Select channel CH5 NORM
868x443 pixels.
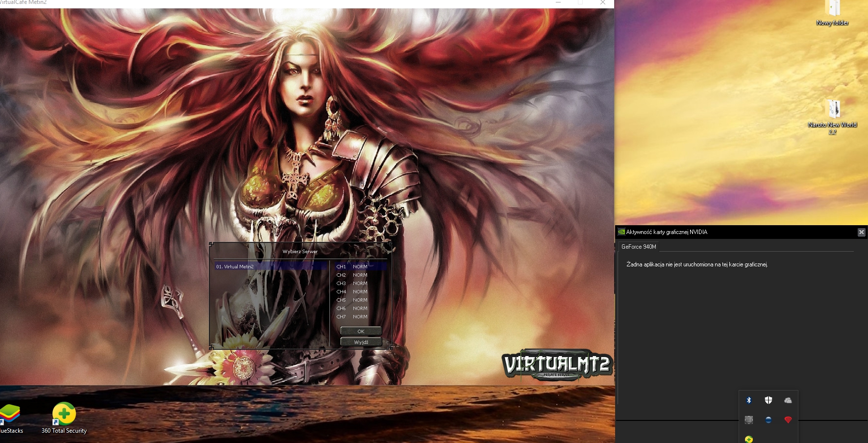point(361,300)
